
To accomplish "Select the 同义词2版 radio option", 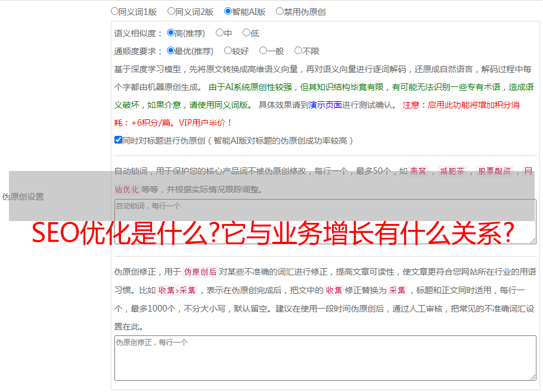I will click(x=171, y=11).
